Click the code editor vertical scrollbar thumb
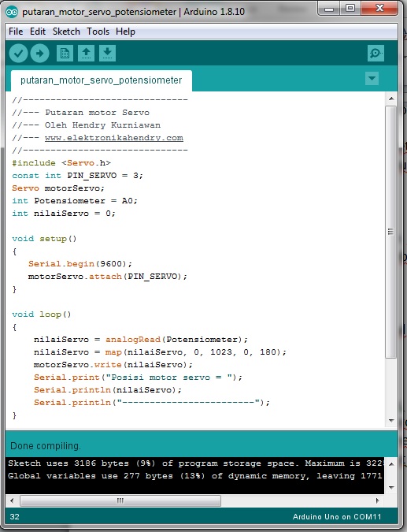 point(391,232)
